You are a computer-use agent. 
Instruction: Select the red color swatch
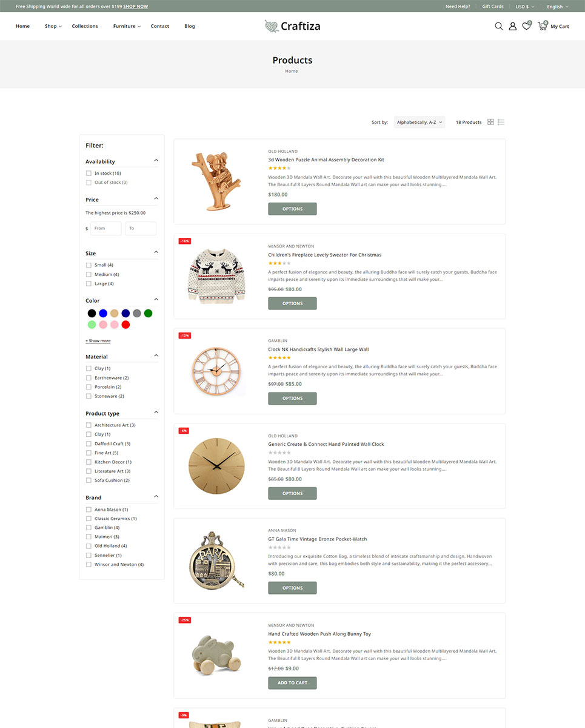point(125,325)
